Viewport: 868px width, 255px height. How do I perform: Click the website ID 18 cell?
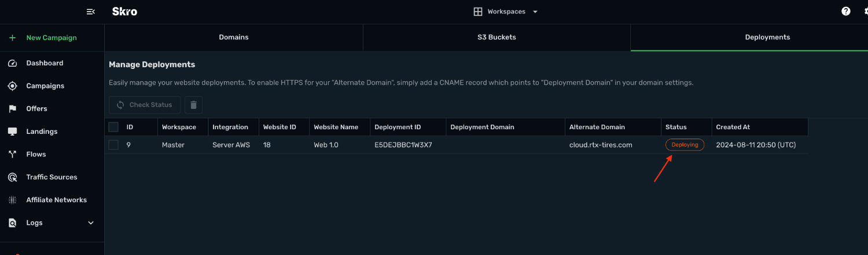pyautogui.click(x=267, y=145)
